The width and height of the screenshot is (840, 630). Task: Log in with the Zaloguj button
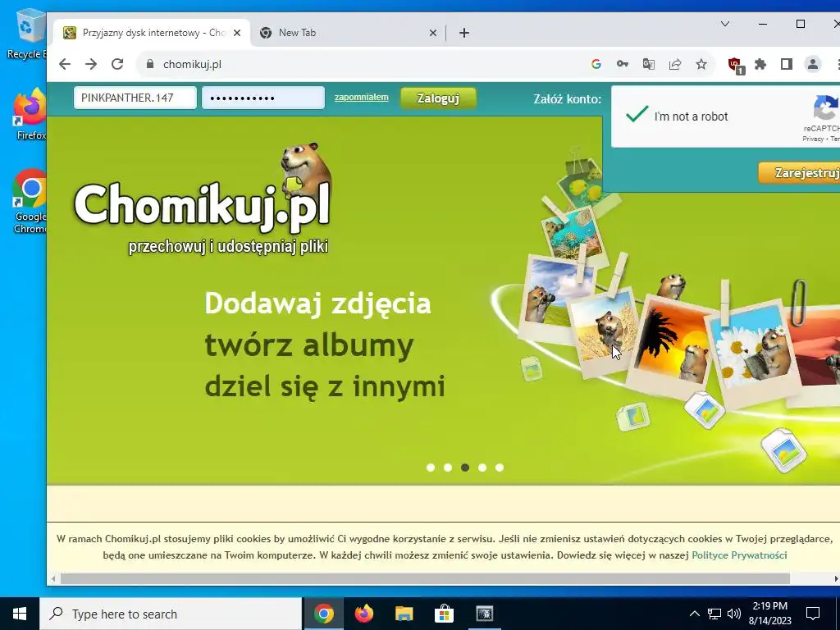438,98
